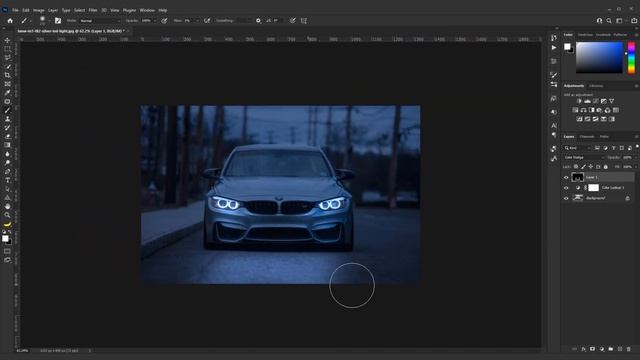Image resolution: width=640 pixels, height=360 pixels.
Task: Add a Hue/Saturation adjustment
Action: (x=575, y=110)
